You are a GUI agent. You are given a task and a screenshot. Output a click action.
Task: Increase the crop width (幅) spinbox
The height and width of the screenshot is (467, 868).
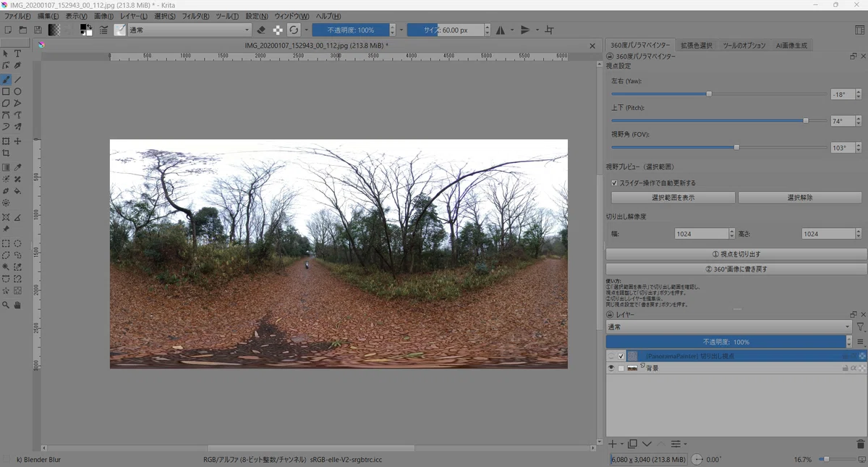tap(731, 231)
